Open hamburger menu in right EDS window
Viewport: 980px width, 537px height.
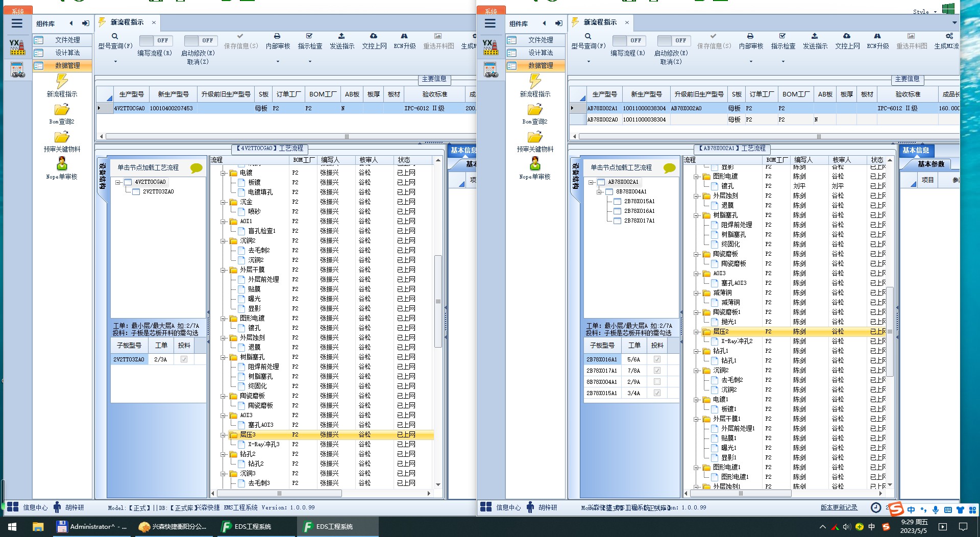click(x=490, y=23)
